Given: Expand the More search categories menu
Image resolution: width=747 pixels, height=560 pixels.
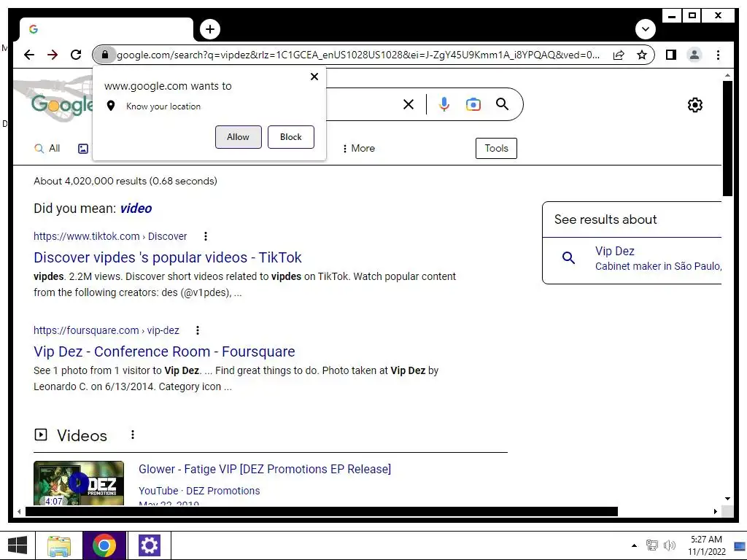Looking at the screenshot, I should tap(359, 149).
